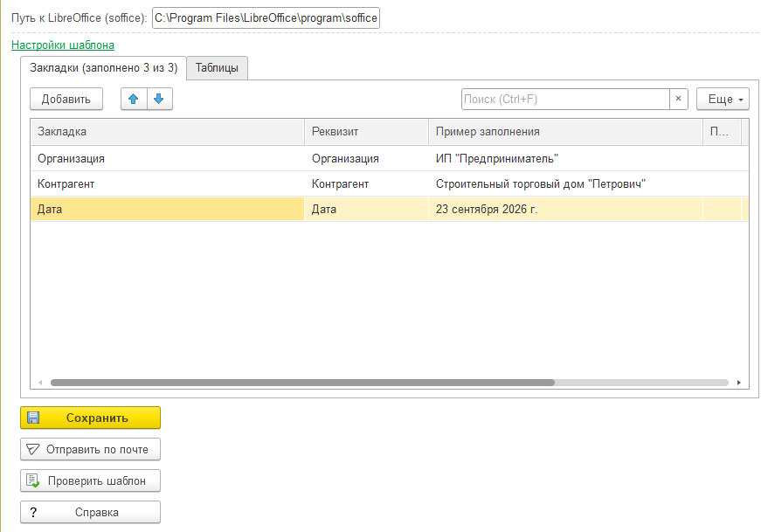The width and height of the screenshot is (761, 532).
Task: Switch to the Таблицы tab
Action: (217, 68)
